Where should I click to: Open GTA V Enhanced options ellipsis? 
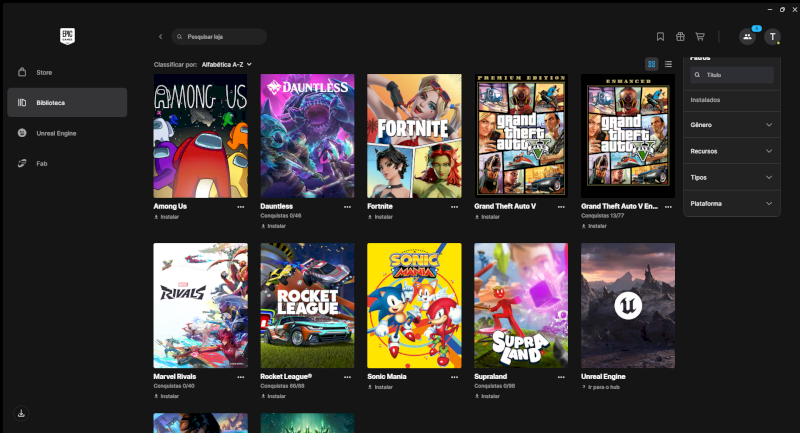(x=668, y=207)
